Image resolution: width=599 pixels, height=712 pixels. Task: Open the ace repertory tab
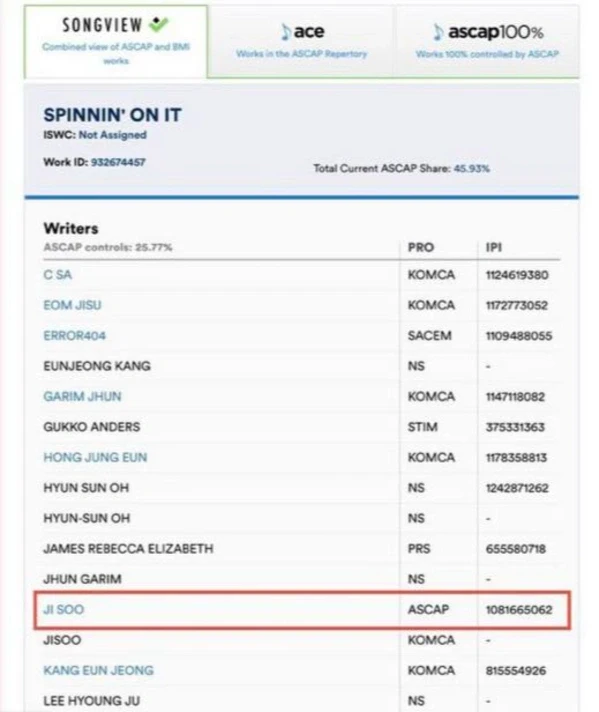302,41
